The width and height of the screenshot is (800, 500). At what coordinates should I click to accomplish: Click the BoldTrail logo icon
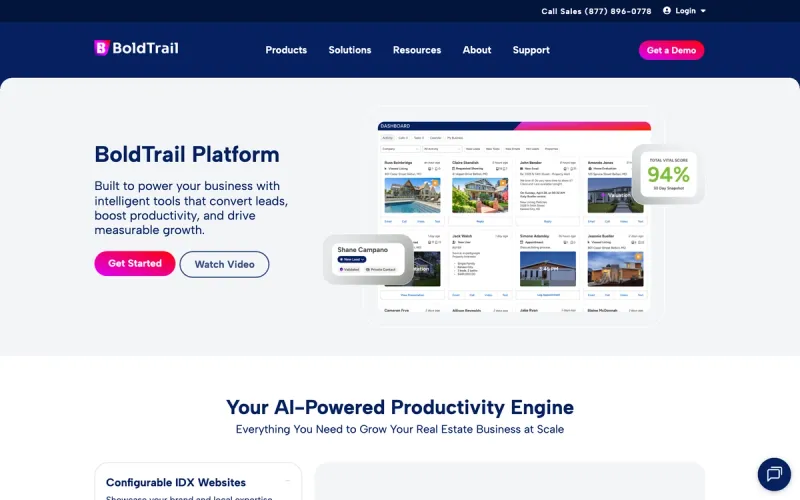coord(101,48)
